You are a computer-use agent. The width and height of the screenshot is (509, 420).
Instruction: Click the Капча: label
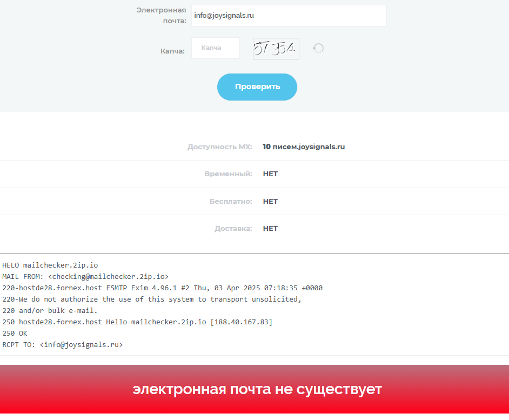(x=172, y=51)
